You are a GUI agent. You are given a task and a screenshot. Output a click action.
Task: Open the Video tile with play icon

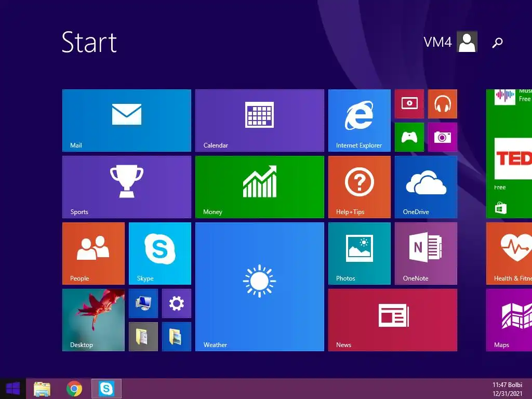click(x=409, y=104)
